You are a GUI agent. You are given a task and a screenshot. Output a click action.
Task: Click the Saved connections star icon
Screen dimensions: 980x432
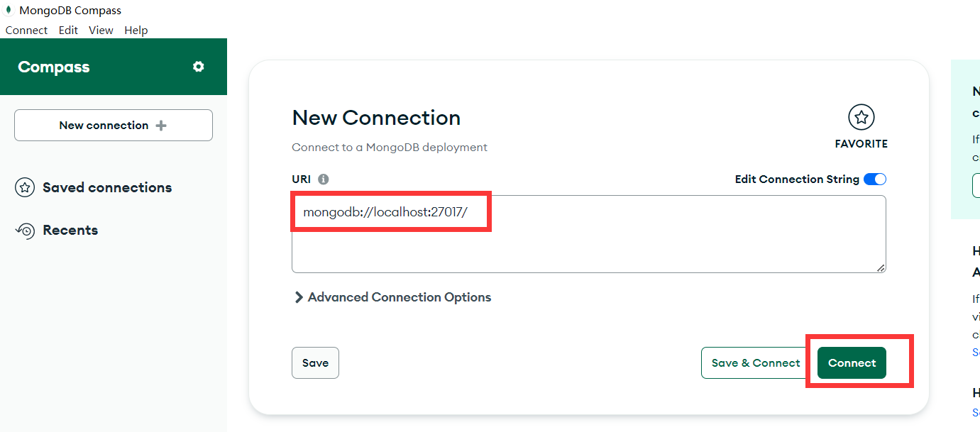click(x=25, y=188)
